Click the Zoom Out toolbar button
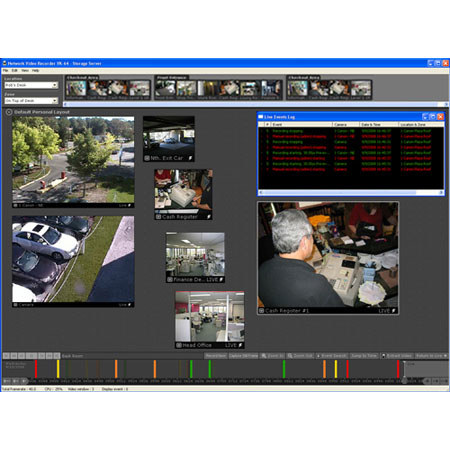The height and width of the screenshot is (450, 450). coord(300,356)
